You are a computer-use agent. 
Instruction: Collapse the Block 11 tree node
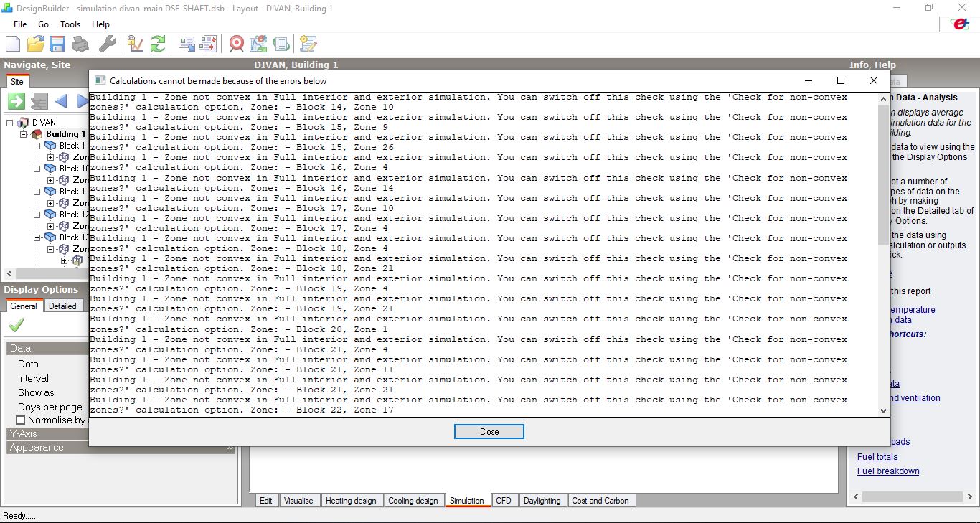[x=37, y=192]
